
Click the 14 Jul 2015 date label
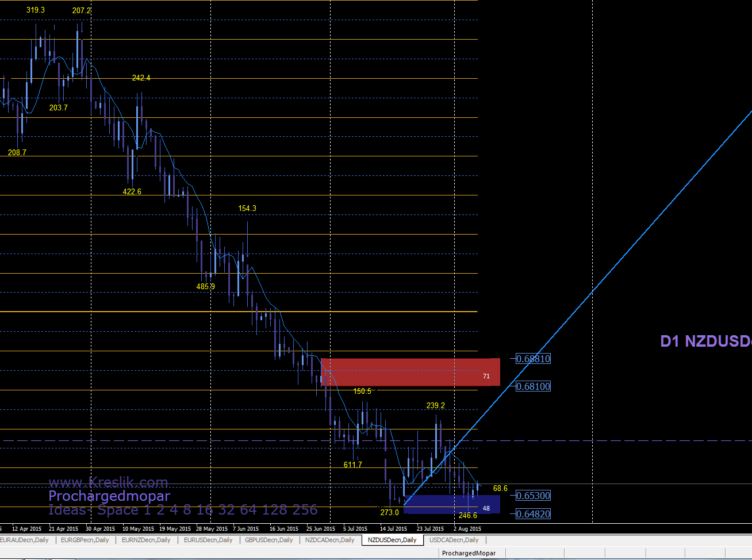(394, 528)
